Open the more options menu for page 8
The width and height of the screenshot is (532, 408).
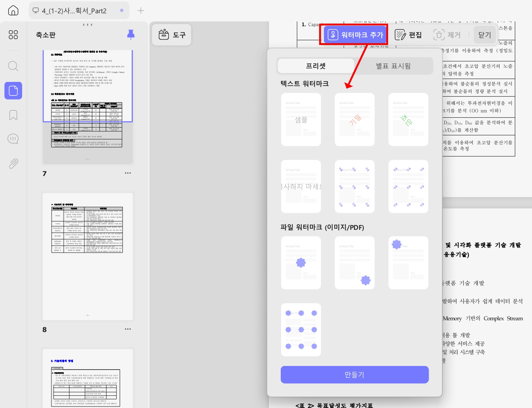(128, 329)
